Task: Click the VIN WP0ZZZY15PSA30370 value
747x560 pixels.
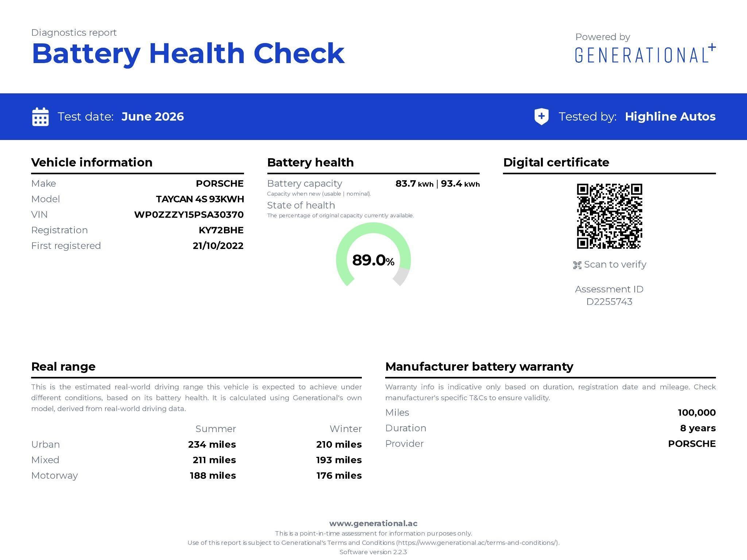Action: [189, 215]
